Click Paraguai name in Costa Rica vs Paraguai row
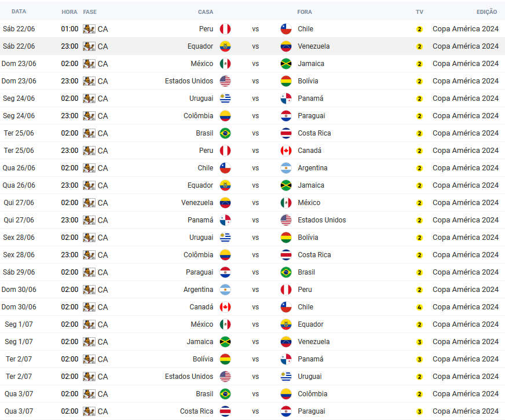 (x=312, y=411)
